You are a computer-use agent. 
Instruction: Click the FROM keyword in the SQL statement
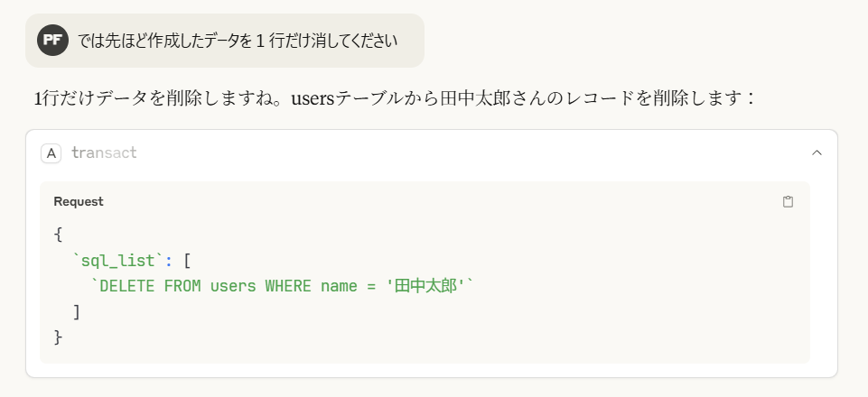[182, 286]
